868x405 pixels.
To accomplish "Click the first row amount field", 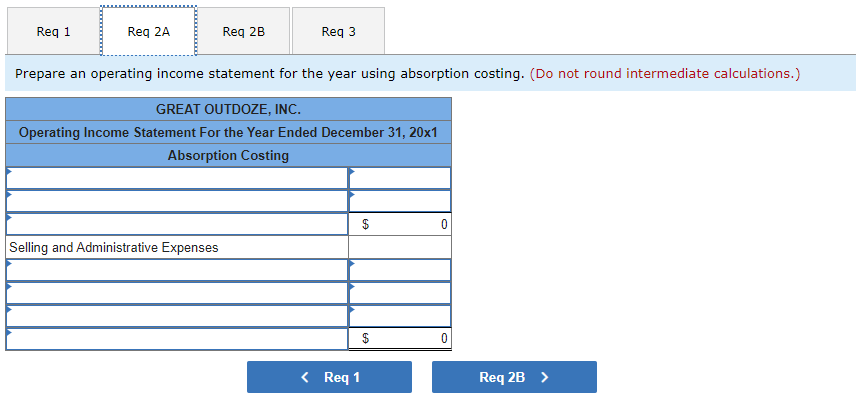I will 400,178.
